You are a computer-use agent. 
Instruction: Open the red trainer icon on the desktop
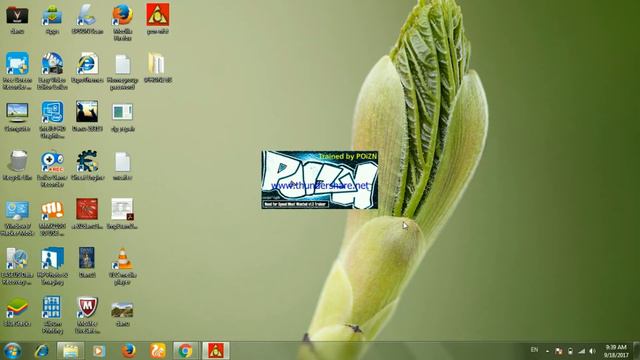[158, 15]
